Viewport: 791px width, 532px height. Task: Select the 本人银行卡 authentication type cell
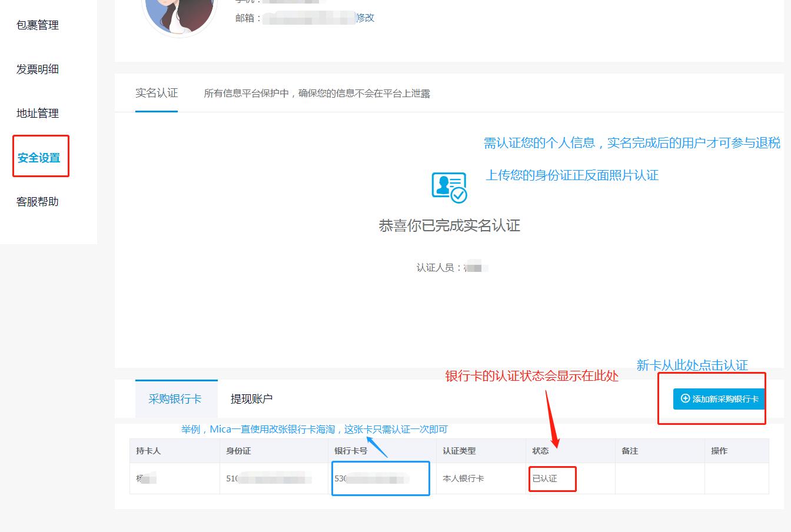point(463,478)
